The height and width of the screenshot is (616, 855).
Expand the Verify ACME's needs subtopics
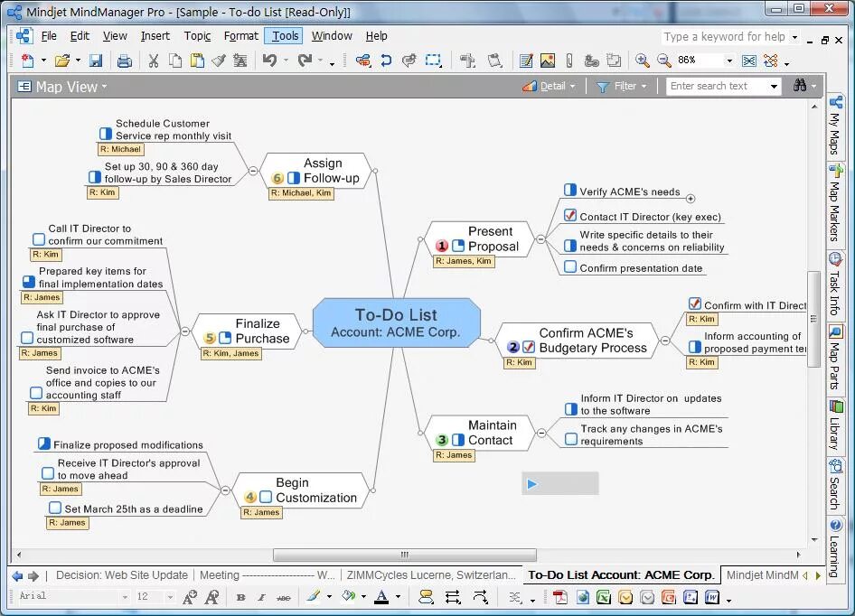point(691,199)
